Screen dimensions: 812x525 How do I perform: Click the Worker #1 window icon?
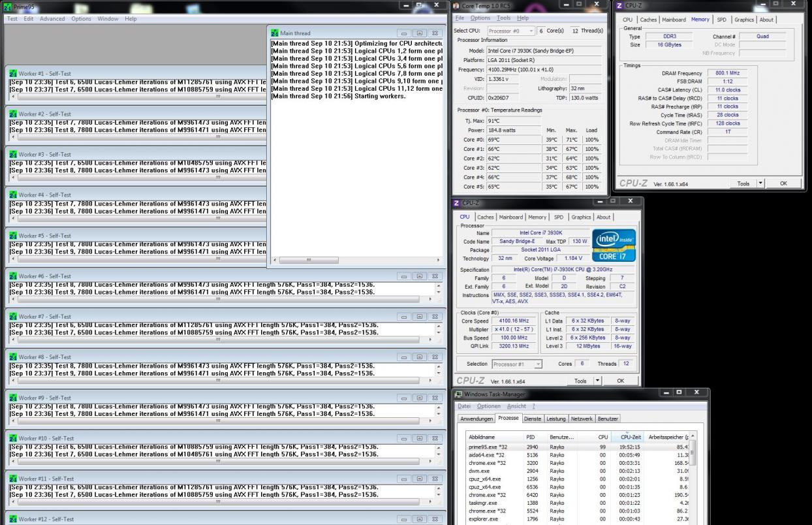[12, 73]
